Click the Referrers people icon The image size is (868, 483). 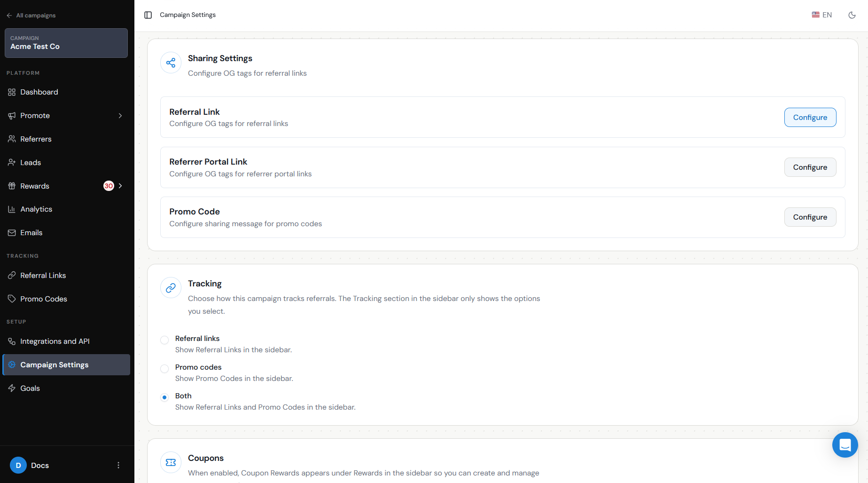pos(12,139)
